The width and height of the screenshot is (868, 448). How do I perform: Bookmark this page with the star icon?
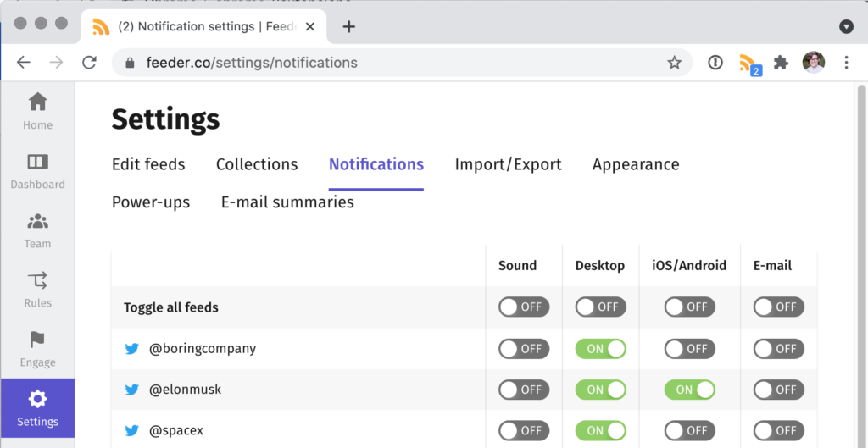pyautogui.click(x=674, y=63)
